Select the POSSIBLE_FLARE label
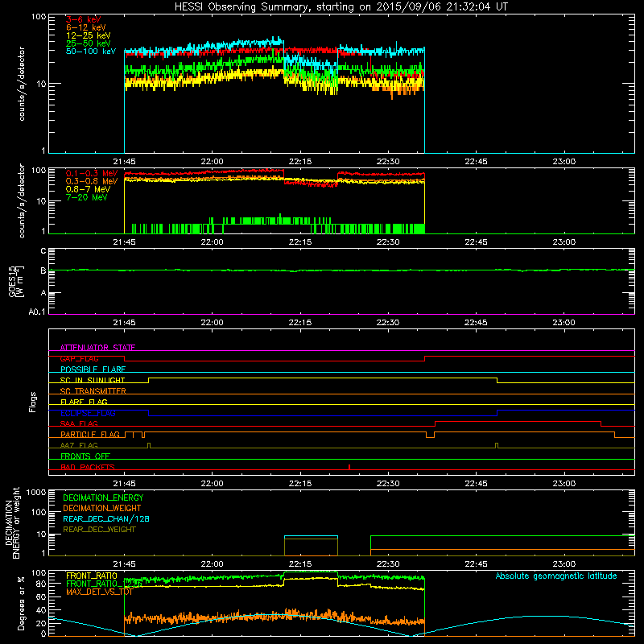This screenshot has height=644, width=644. [x=93, y=369]
